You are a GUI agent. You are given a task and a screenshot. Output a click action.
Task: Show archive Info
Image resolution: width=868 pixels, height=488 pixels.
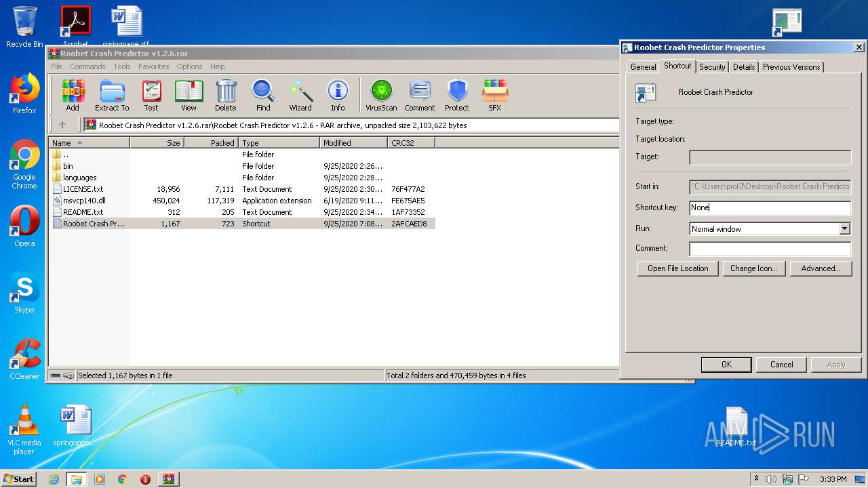tap(338, 96)
